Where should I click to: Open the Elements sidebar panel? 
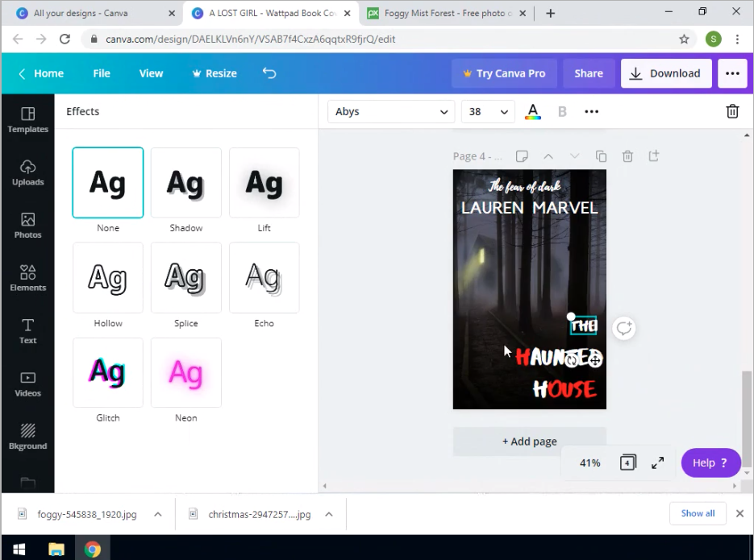click(x=28, y=279)
